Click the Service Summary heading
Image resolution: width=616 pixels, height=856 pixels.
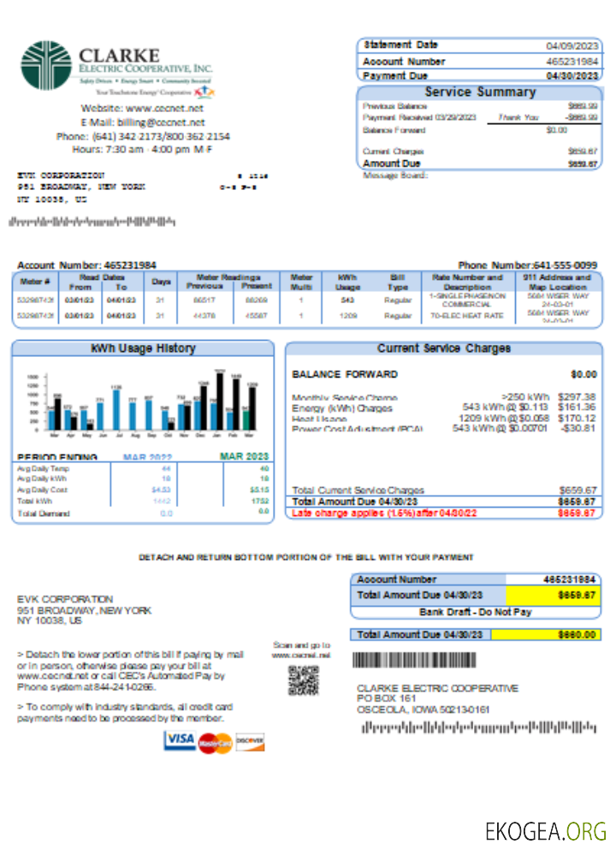(x=480, y=92)
